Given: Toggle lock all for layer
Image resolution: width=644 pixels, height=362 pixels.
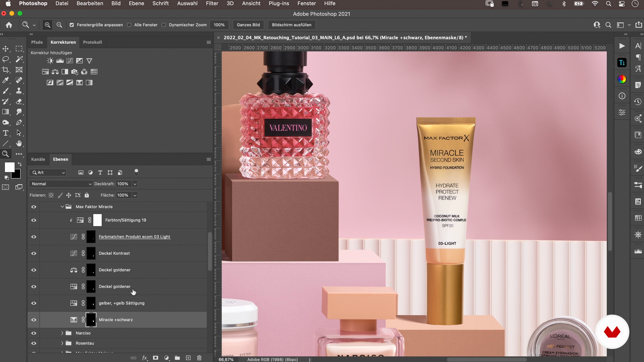Looking at the screenshot, I should point(87,195).
